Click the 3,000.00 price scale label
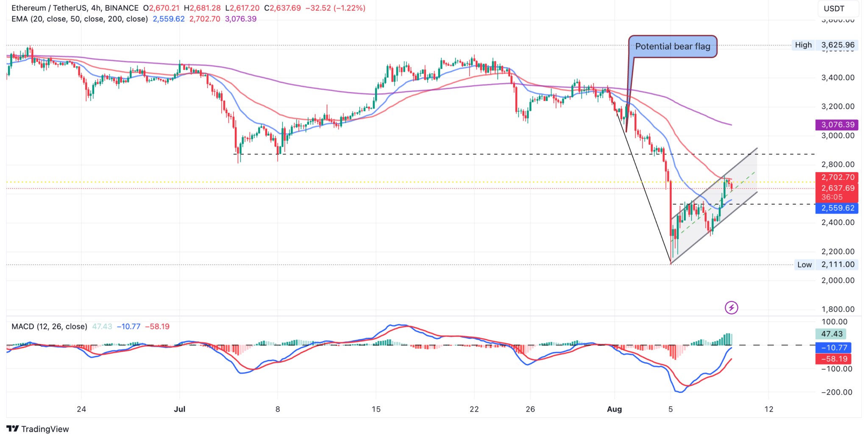The image size is (868, 440). [838, 136]
